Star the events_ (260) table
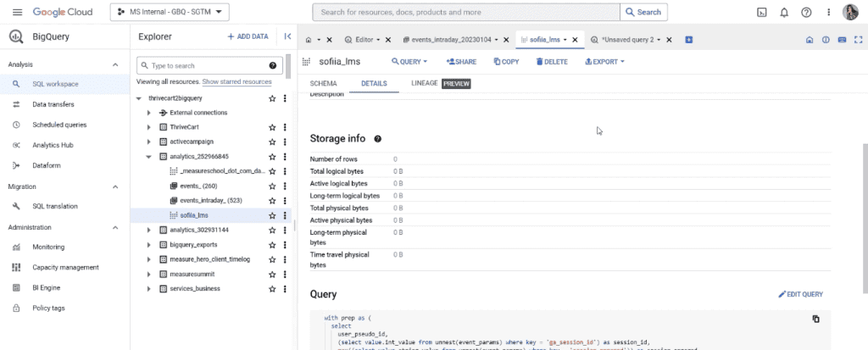This screenshot has width=868, height=350. click(272, 186)
